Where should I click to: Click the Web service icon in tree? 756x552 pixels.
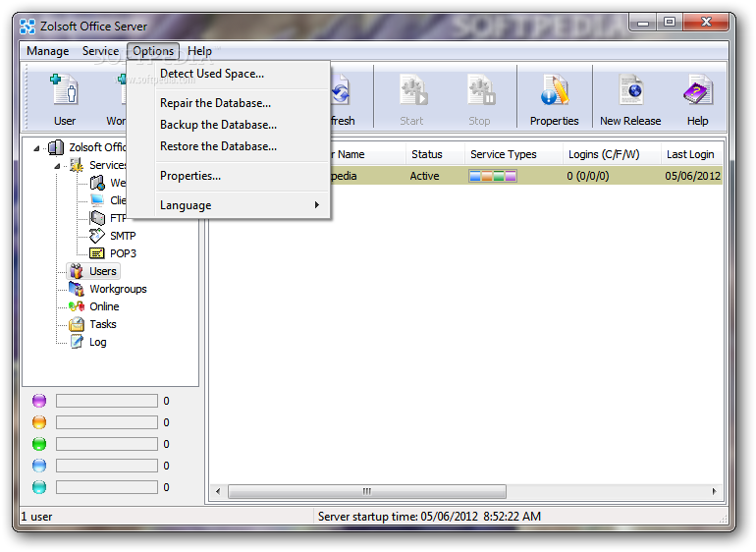[97, 183]
